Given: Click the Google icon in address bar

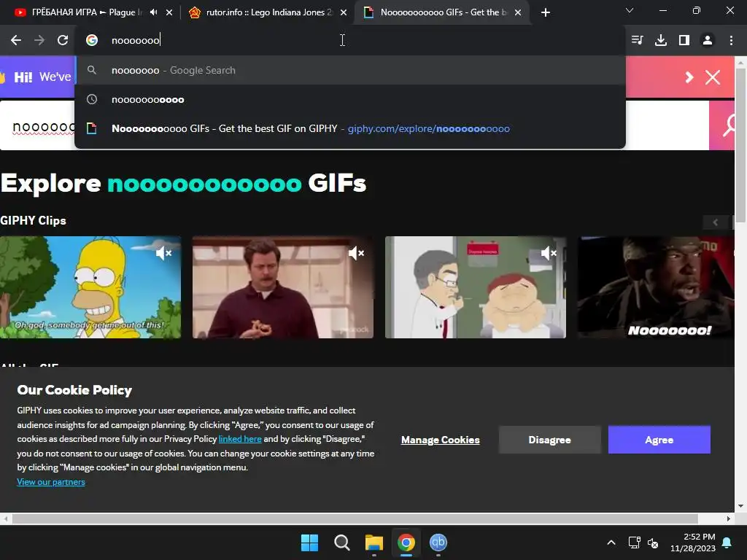Looking at the screenshot, I should pos(92,41).
